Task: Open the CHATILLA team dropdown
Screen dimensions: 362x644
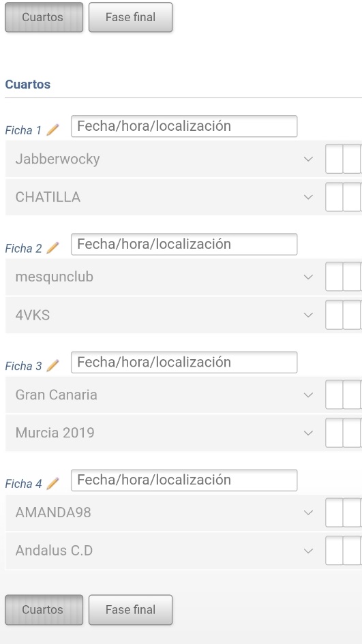Action: (164, 197)
